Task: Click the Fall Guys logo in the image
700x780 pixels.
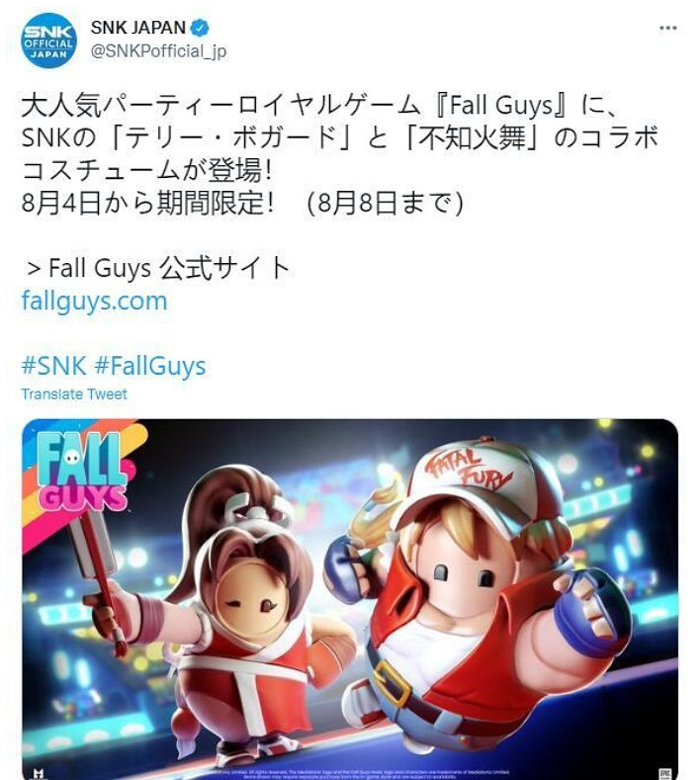Action: 82,471
